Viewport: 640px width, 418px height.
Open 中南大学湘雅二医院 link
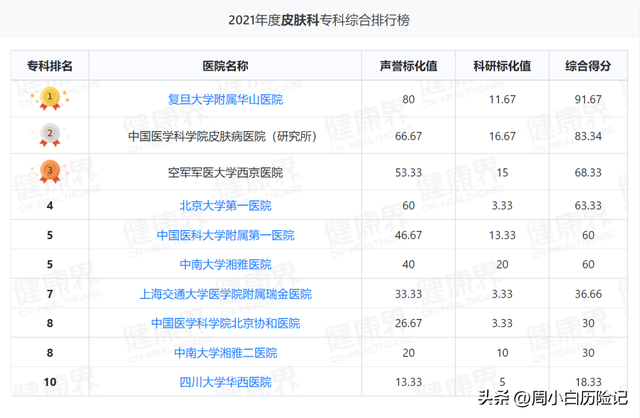tap(225, 353)
